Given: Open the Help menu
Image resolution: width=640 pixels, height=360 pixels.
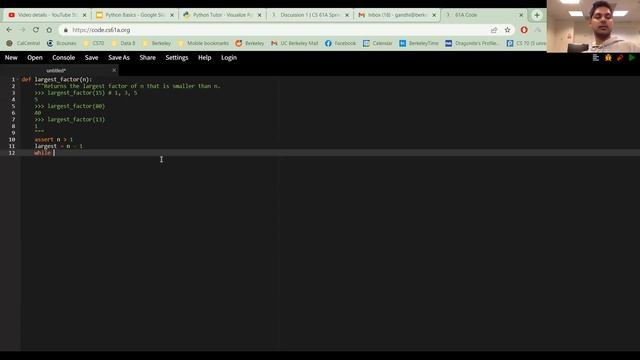Looking at the screenshot, I should pyautogui.click(x=204, y=58).
